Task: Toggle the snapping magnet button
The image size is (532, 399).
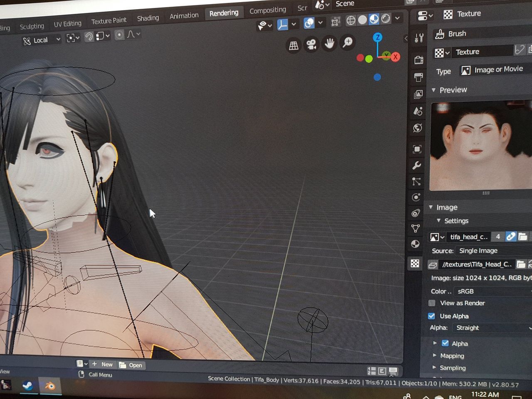Action: [x=89, y=37]
